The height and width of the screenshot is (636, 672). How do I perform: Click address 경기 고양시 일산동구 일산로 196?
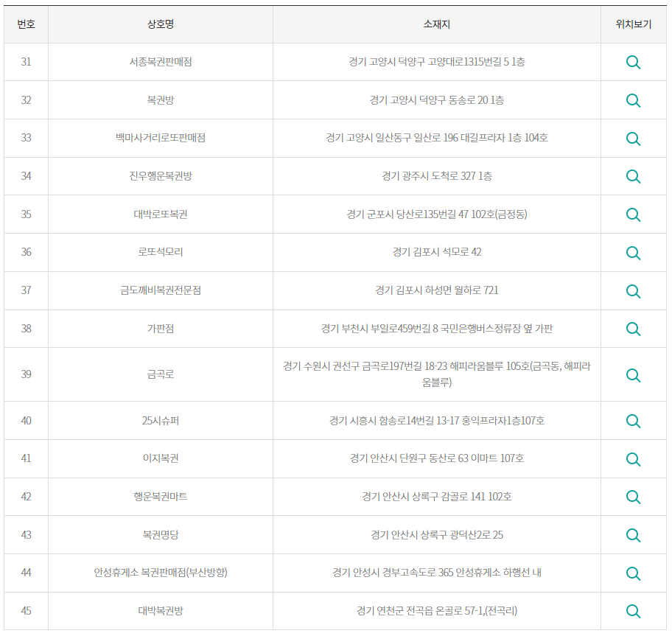[x=392, y=138]
